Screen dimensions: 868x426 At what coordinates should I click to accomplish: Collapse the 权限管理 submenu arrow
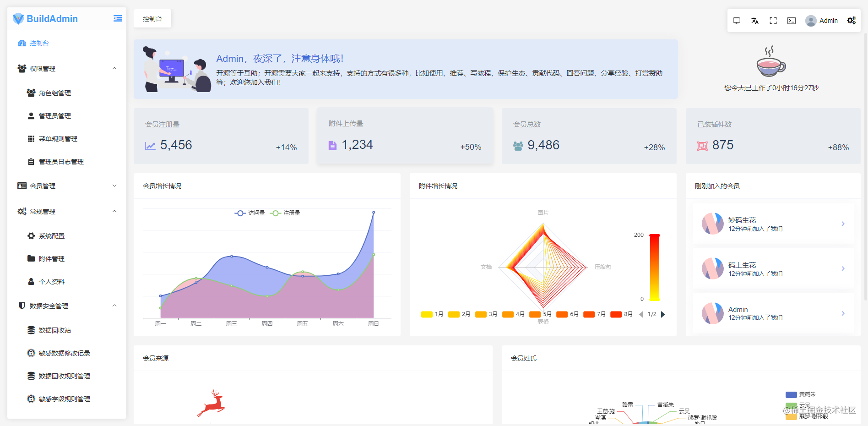114,68
